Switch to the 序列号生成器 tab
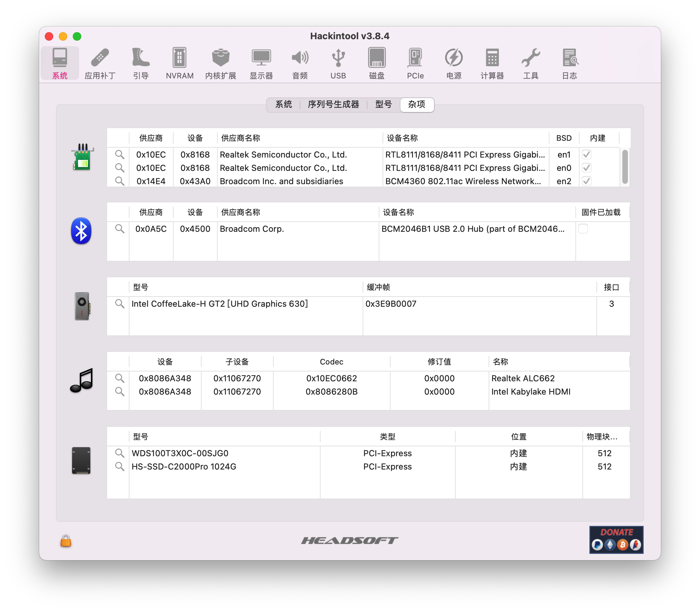 (334, 104)
